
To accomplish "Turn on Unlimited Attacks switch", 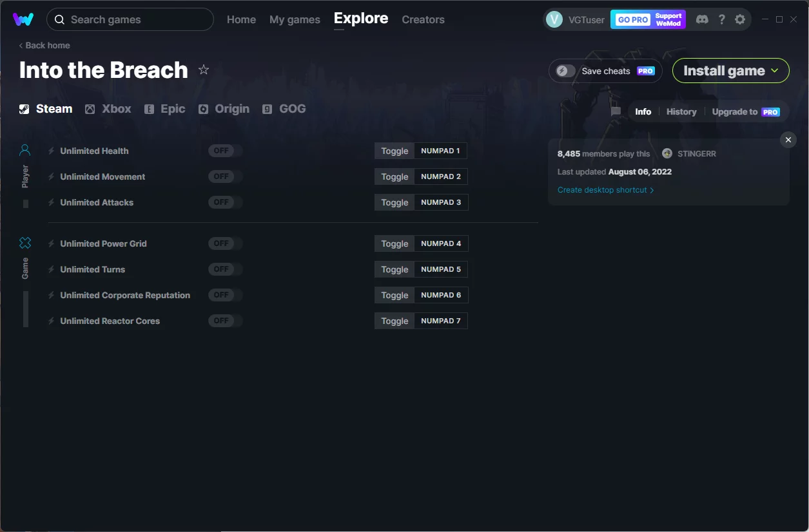I will coord(225,202).
